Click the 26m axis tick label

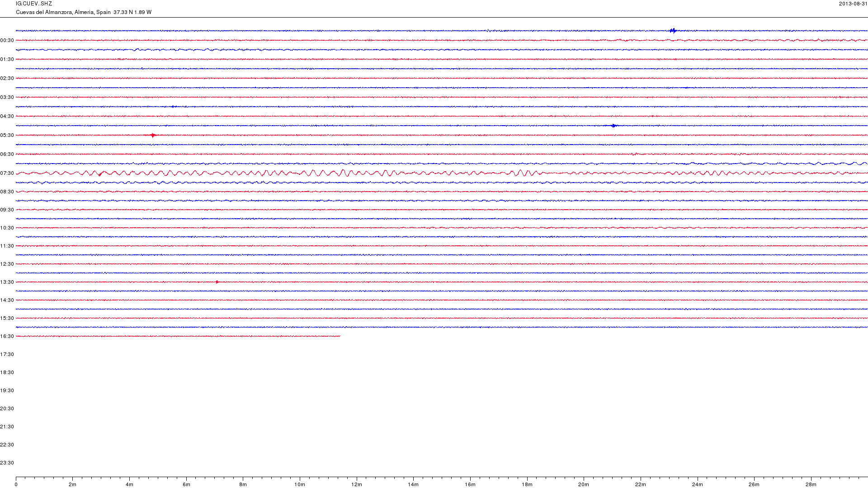coord(754,485)
